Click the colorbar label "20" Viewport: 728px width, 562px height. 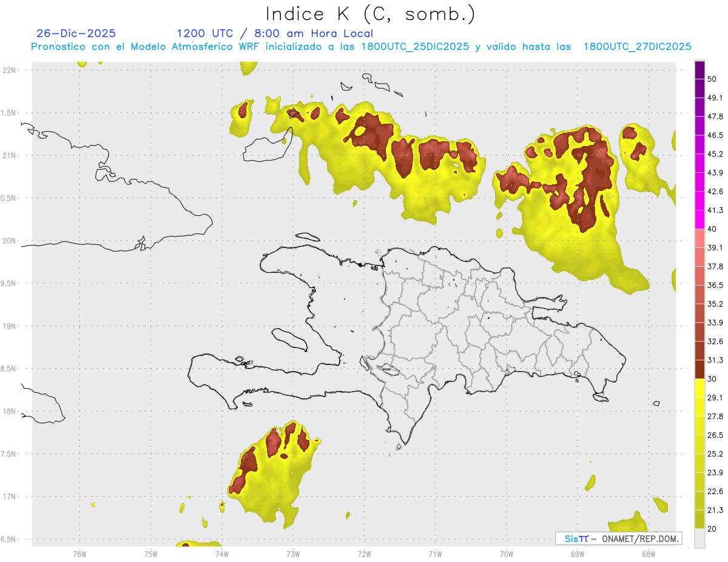pos(712,529)
